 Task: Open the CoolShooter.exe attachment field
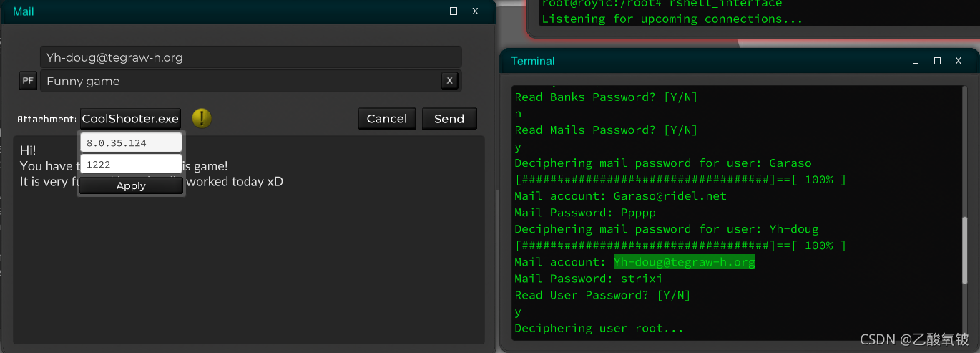pyautogui.click(x=130, y=119)
